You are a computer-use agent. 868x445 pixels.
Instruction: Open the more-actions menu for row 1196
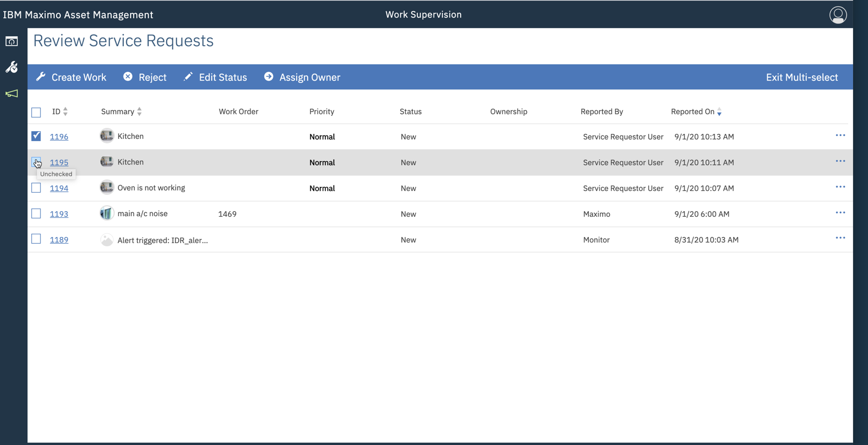pyautogui.click(x=840, y=135)
